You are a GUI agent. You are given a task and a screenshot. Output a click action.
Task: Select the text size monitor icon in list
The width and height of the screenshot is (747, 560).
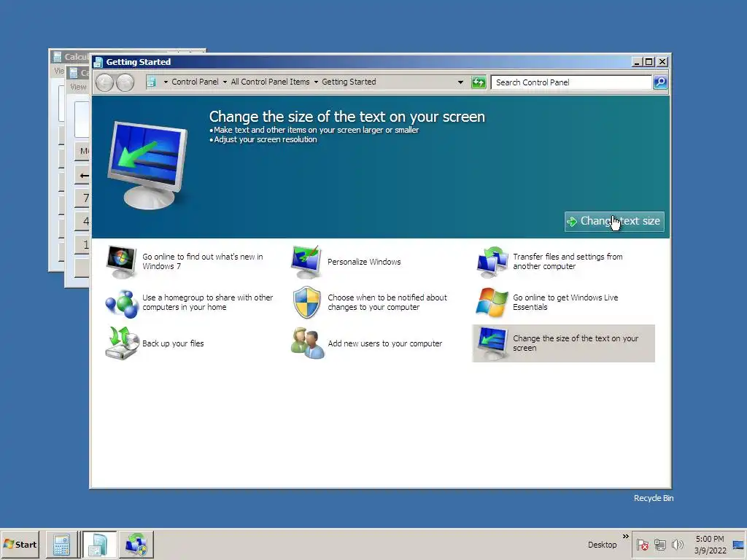(x=492, y=343)
